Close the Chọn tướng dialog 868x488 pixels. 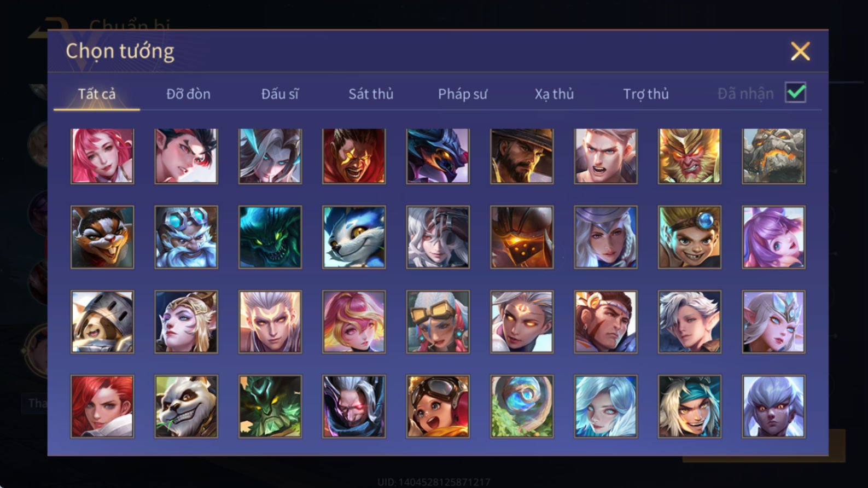(x=800, y=51)
